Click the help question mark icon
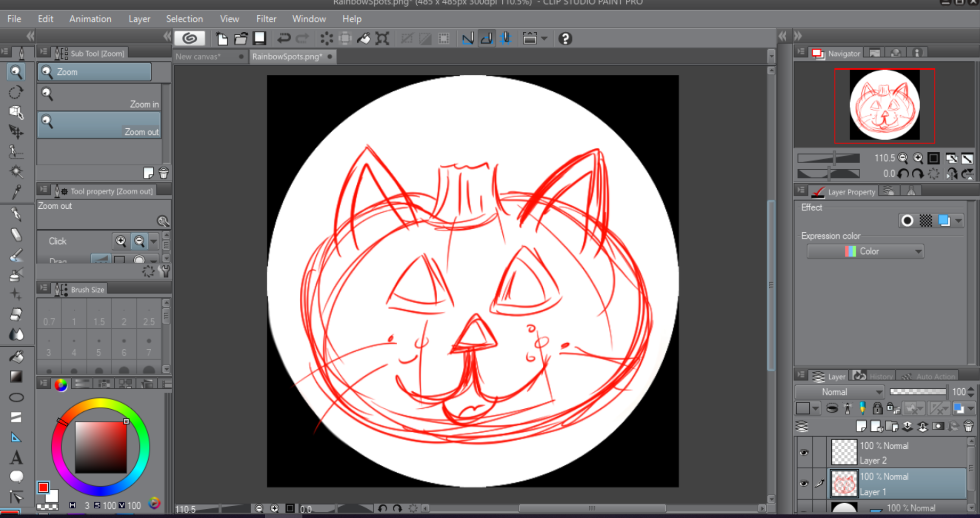This screenshot has height=518, width=980. click(x=565, y=38)
